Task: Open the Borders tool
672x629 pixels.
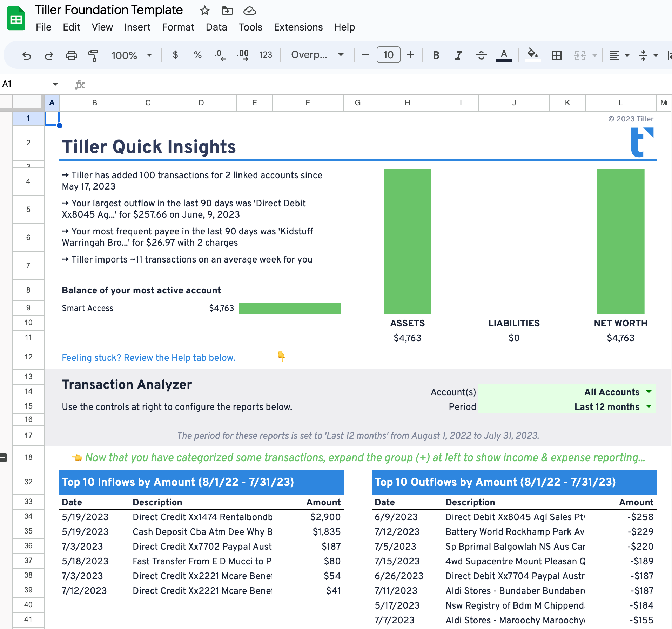Action: click(556, 55)
